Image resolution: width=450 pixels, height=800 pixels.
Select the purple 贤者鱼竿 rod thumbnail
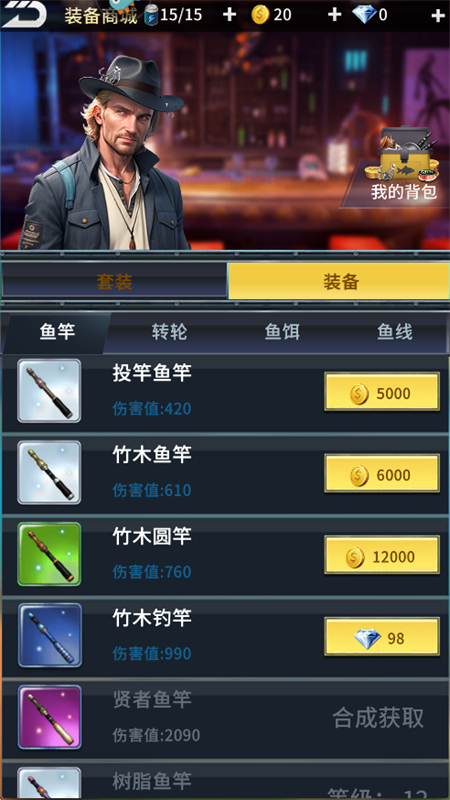point(49,717)
